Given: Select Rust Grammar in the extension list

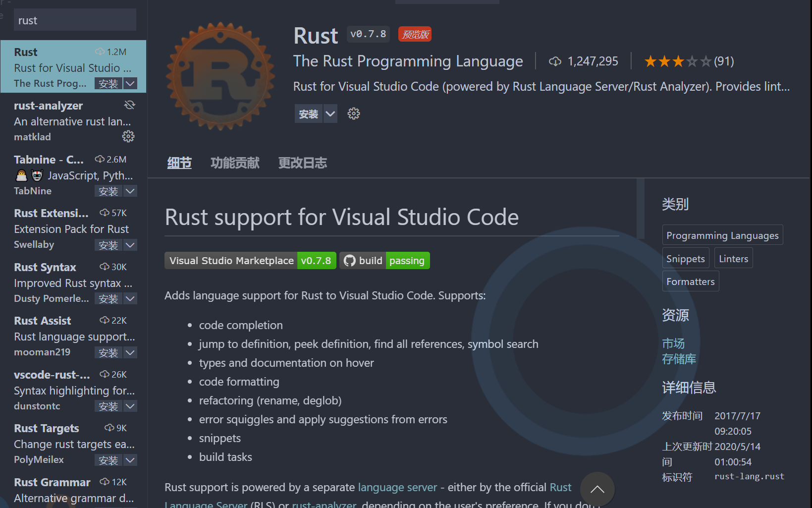Looking at the screenshot, I should pos(73,490).
